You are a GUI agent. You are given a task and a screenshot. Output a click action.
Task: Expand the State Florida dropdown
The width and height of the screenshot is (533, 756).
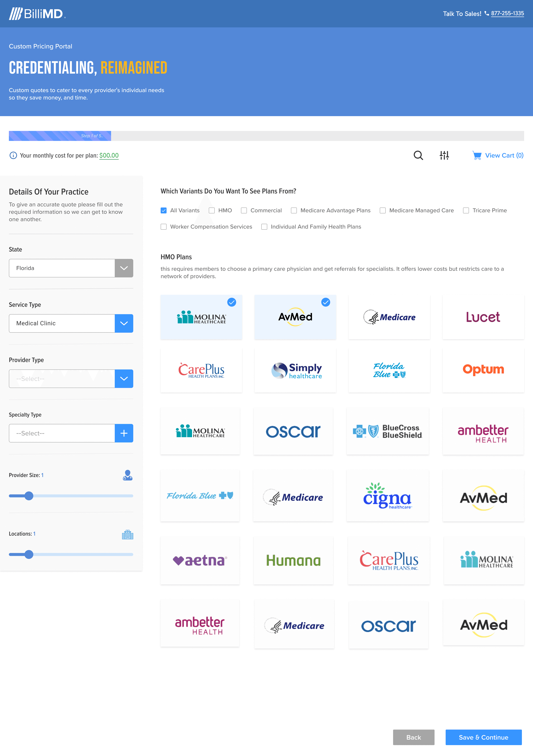click(x=124, y=268)
